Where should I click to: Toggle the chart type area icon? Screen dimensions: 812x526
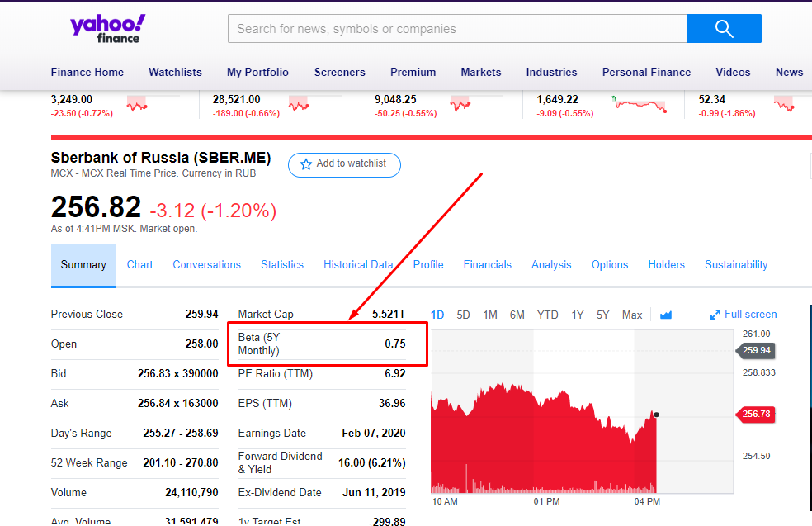[665, 315]
